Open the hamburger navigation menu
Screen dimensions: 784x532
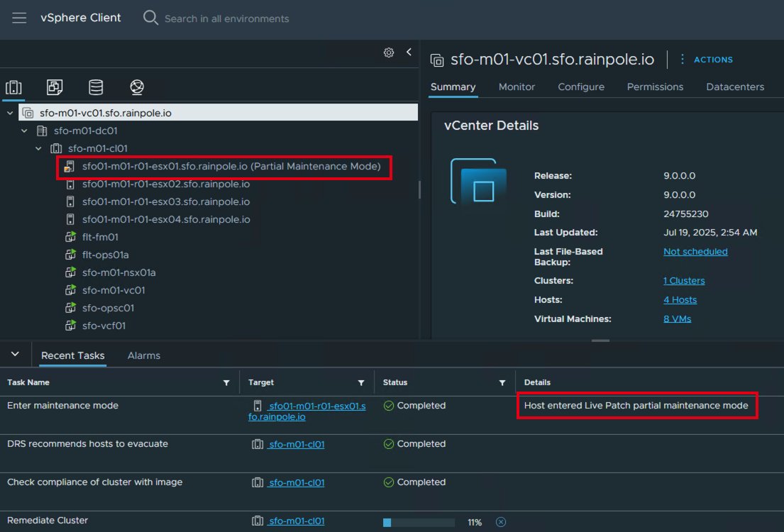click(19, 18)
